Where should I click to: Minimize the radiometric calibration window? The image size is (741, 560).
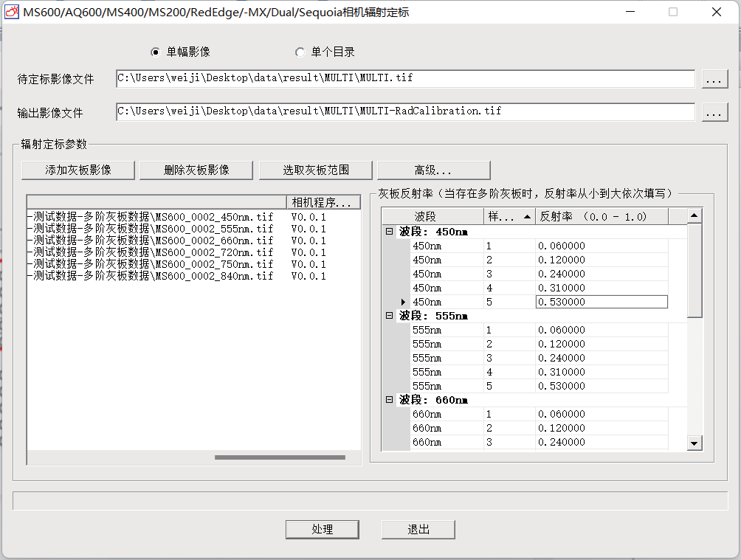click(x=630, y=12)
